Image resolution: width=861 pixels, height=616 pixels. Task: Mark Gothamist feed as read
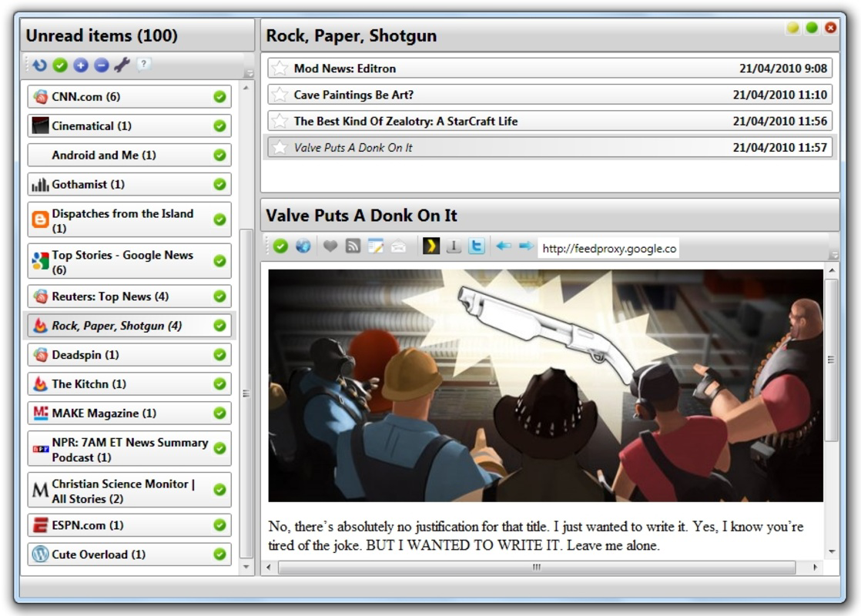pos(219,184)
